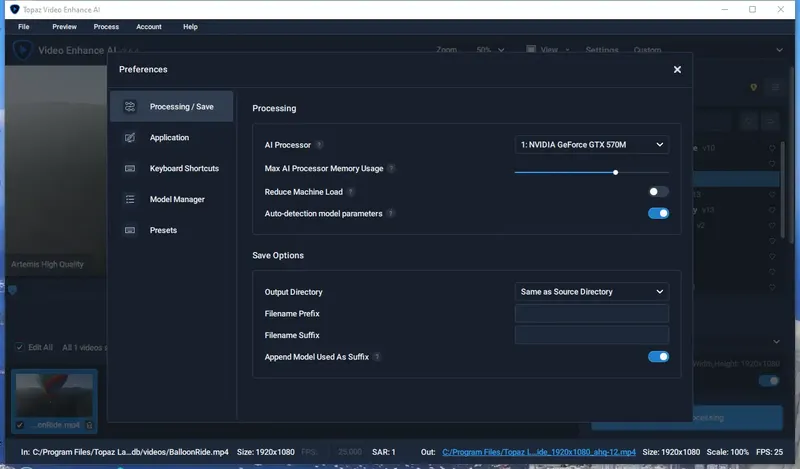Show help for Auto-detection model parameters

point(390,213)
